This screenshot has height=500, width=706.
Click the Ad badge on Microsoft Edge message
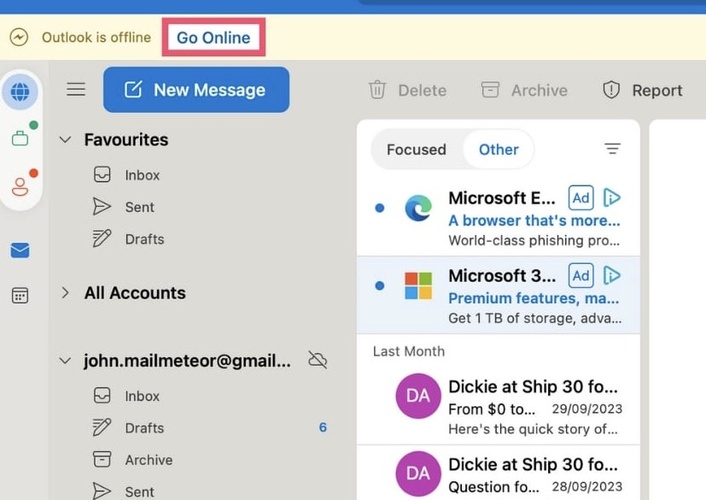581,198
